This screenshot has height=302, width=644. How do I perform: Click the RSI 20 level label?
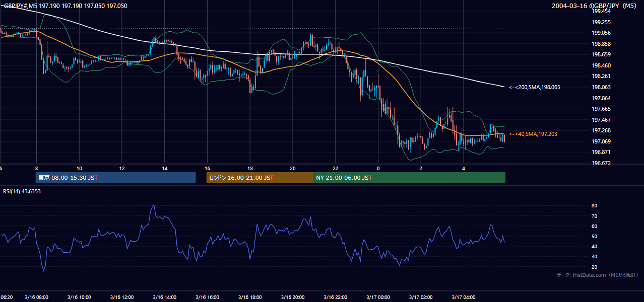click(594, 267)
